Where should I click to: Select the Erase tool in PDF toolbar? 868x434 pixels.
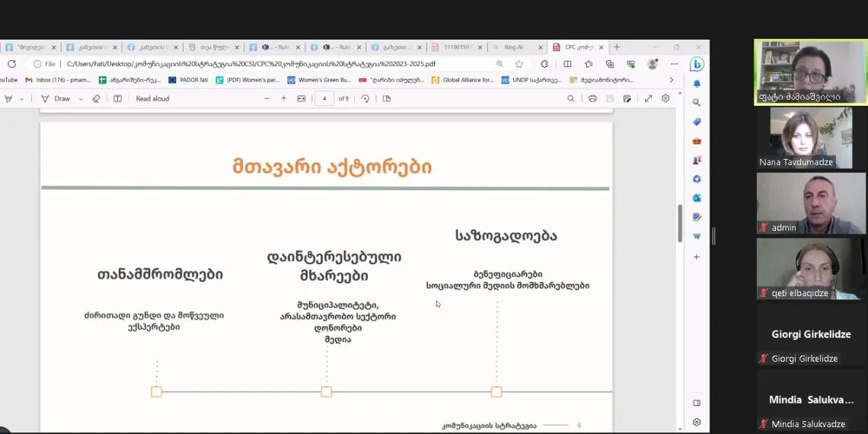coord(96,98)
